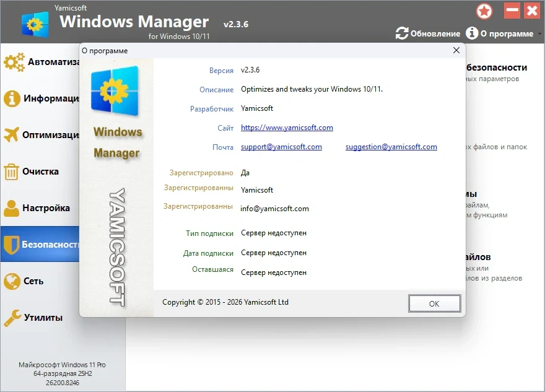Click 'Optimizes and tweaks your Windows 10/11.' text
Viewport: 545px width, 392px height.
(312, 89)
